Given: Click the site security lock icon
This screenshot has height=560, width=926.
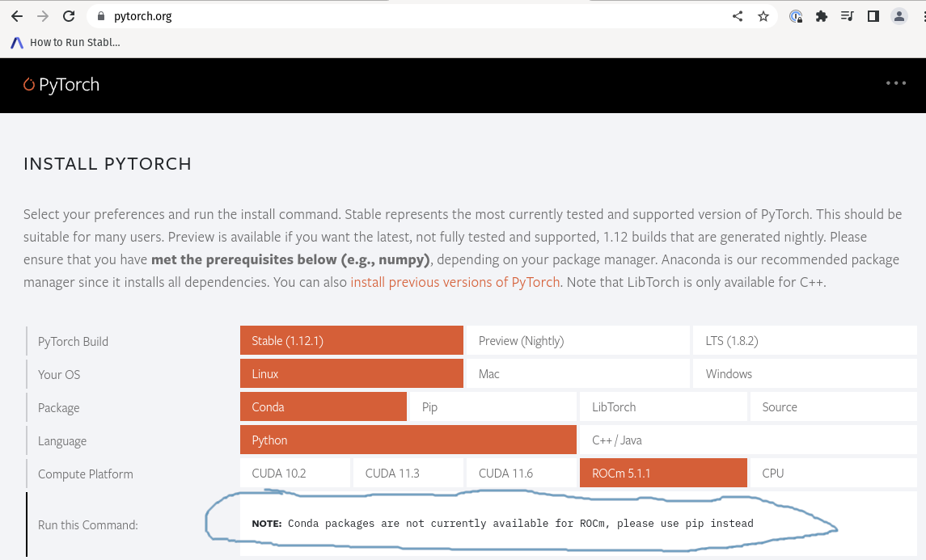Looking at the screenshot, I should pos(99,15).
